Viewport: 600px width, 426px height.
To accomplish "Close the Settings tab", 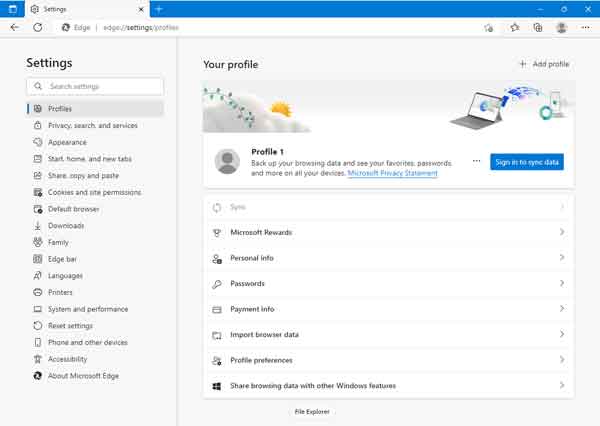I will pos(141,9).
